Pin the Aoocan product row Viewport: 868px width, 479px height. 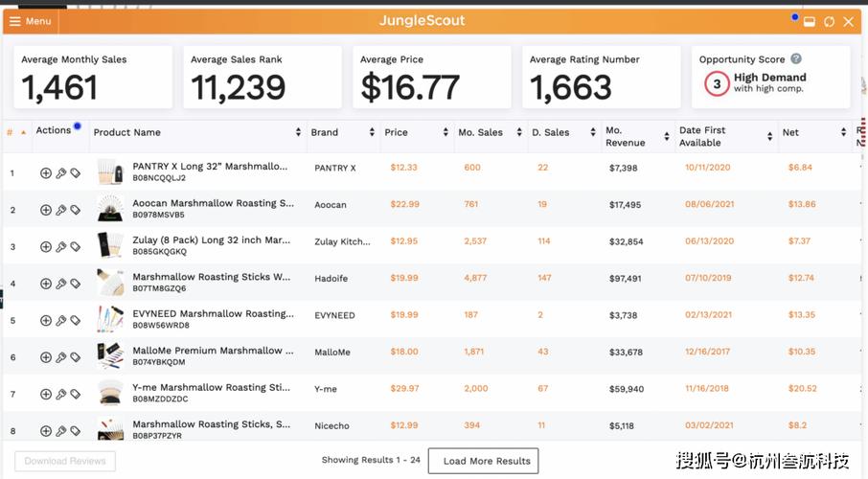(61, 210)
